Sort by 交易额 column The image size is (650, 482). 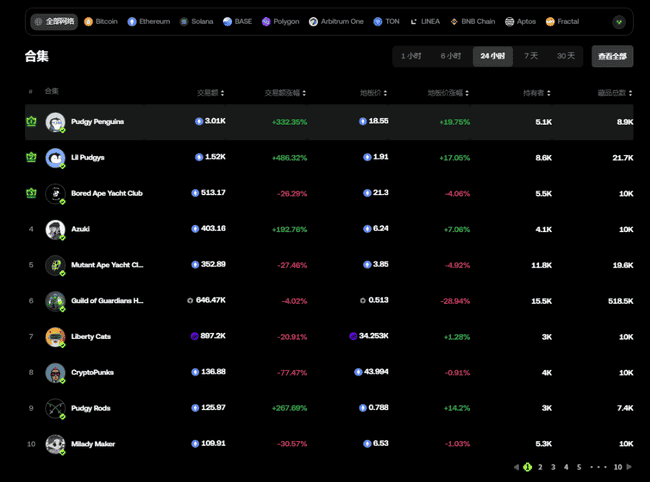click(209, 93)
